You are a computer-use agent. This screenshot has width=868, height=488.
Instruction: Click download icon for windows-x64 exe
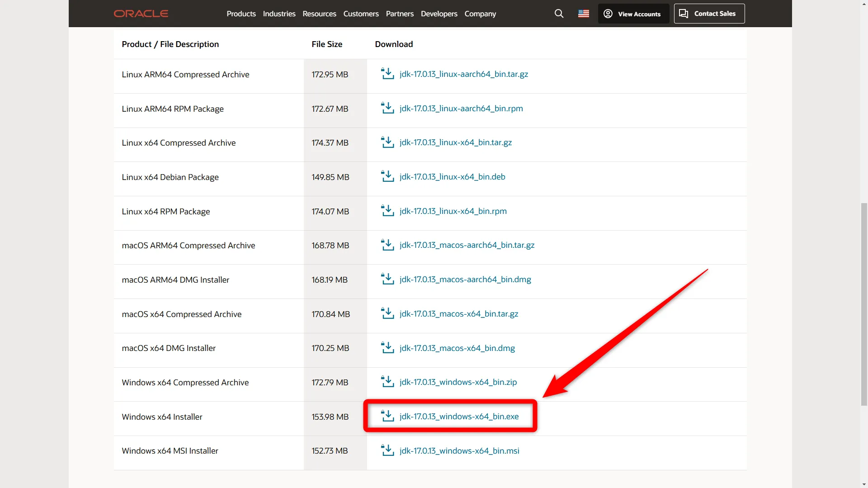pyautogui.click(x=387, y=416)
